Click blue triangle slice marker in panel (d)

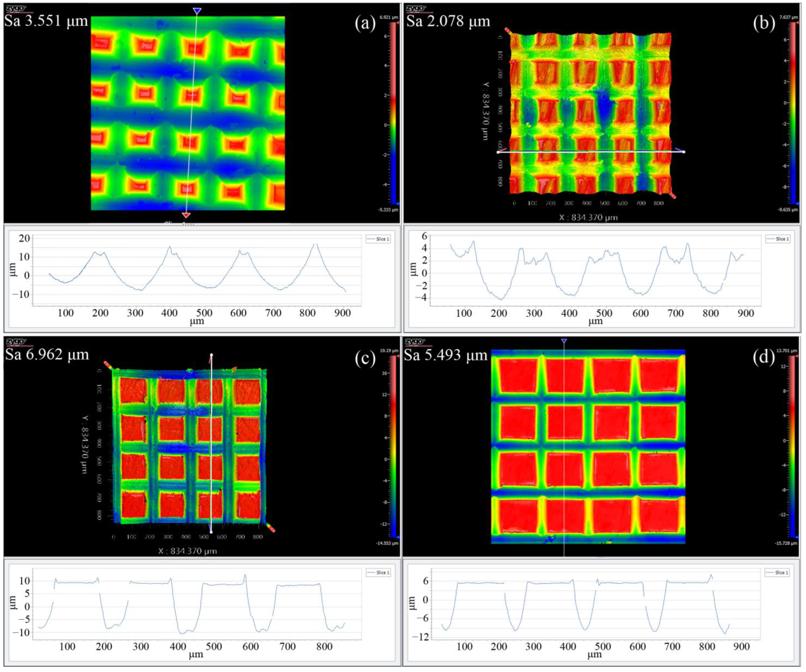click(564, 341)
